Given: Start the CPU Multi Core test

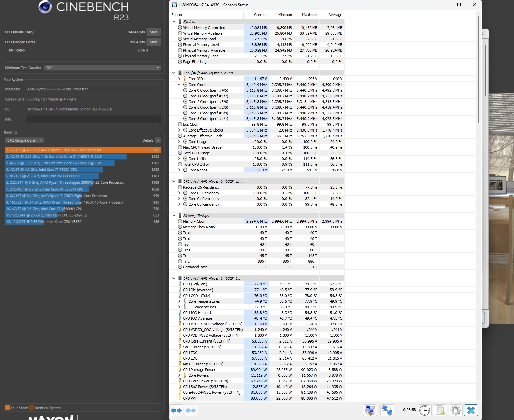Looking at the screenshot, I should pyautogui.click(x=154, y=32).
